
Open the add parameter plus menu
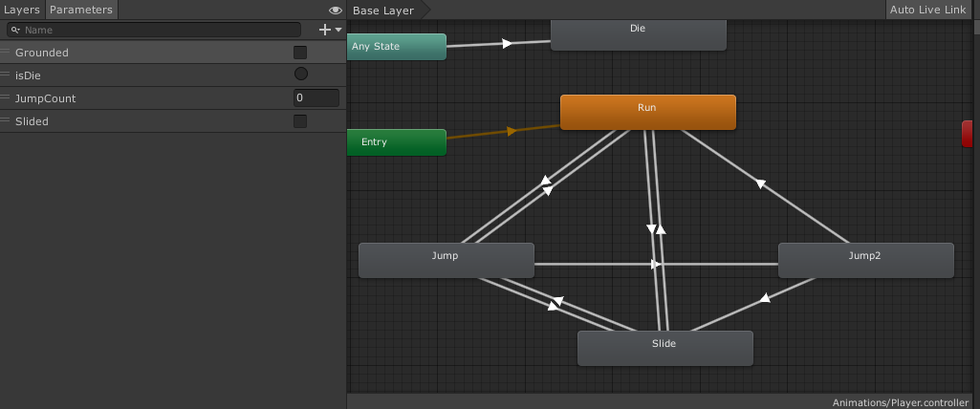click(331, 30)
